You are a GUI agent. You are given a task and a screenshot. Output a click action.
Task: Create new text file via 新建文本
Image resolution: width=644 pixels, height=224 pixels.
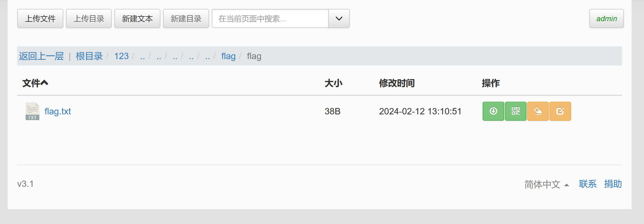point(137,18)
